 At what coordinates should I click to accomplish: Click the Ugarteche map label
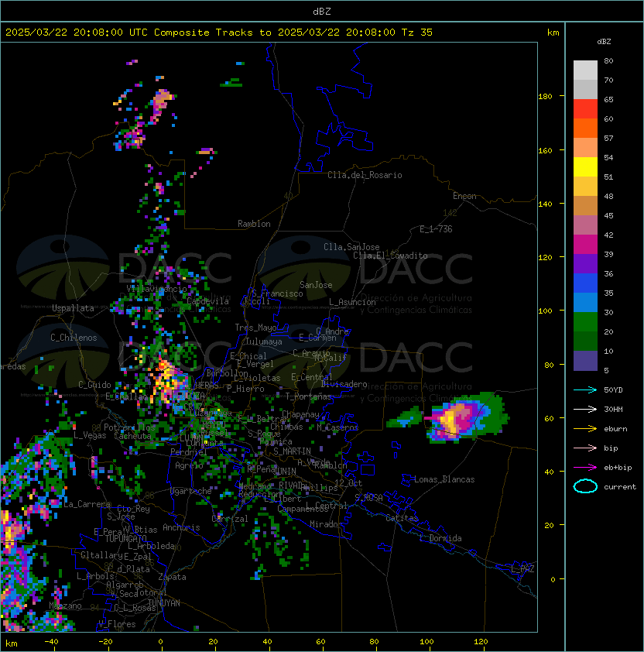pyautogui.click(x=191, y=491)
